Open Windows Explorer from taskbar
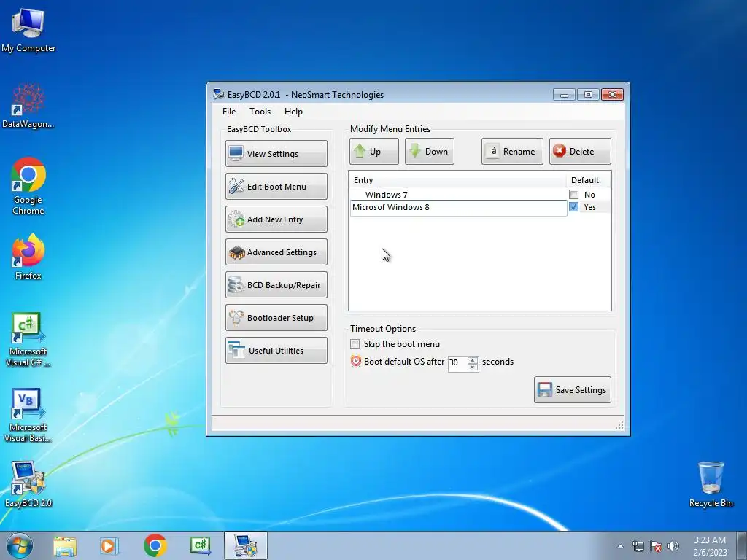This screenshot has width=747, height=560. (x=65, y=545)
